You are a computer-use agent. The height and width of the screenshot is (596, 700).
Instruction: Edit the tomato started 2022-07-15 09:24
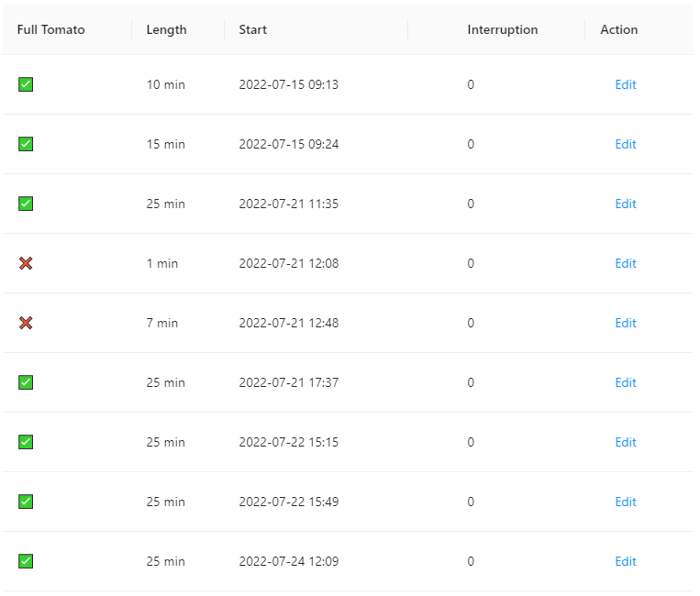pos(626,144)
